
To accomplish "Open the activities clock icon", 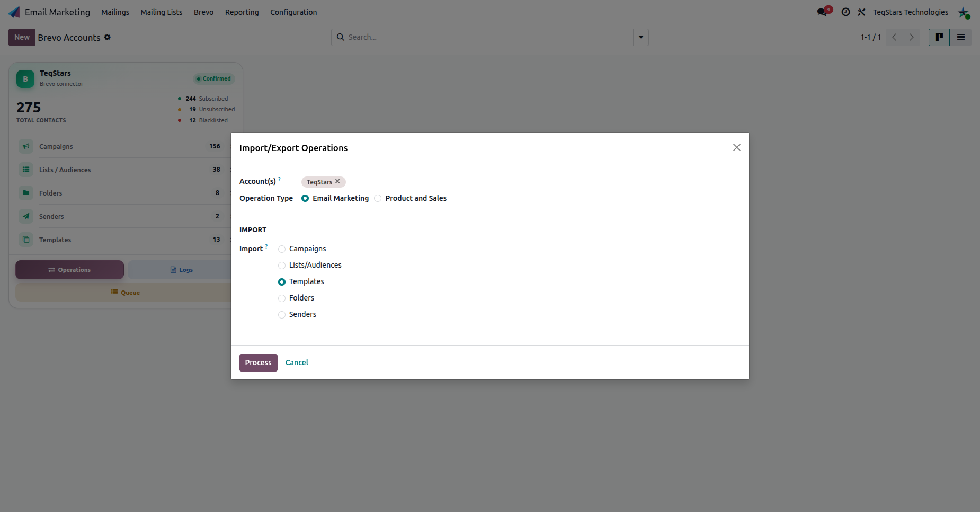I will 846,12.
